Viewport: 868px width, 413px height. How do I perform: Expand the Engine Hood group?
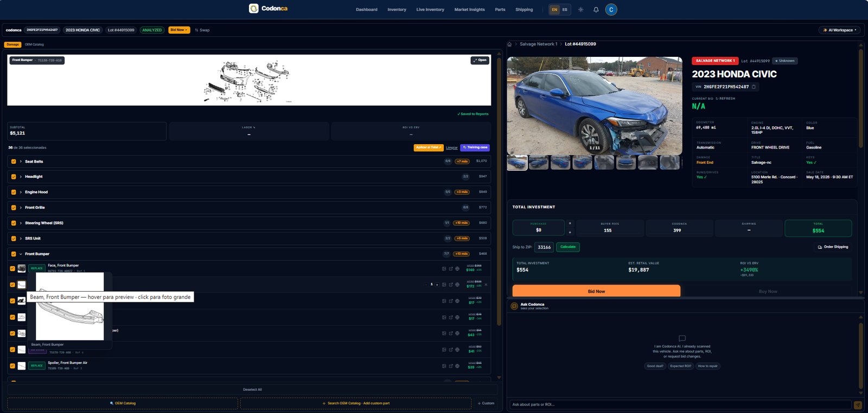(x=21, y=192)
